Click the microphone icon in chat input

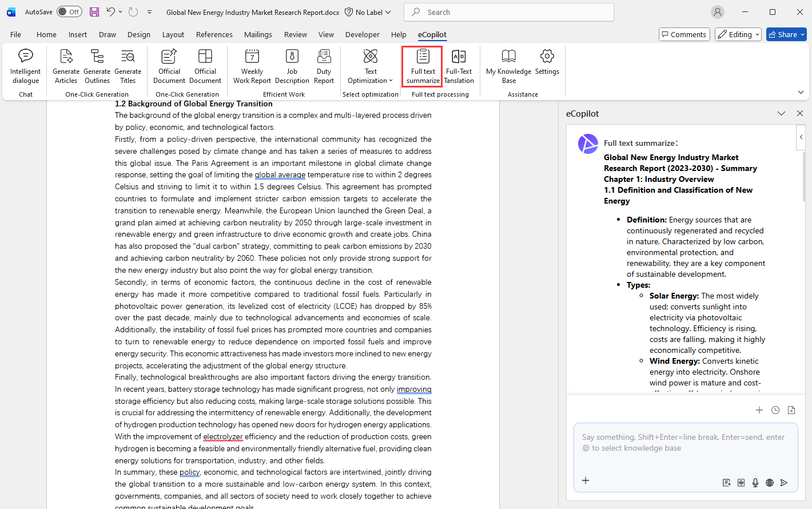point(755,482)
